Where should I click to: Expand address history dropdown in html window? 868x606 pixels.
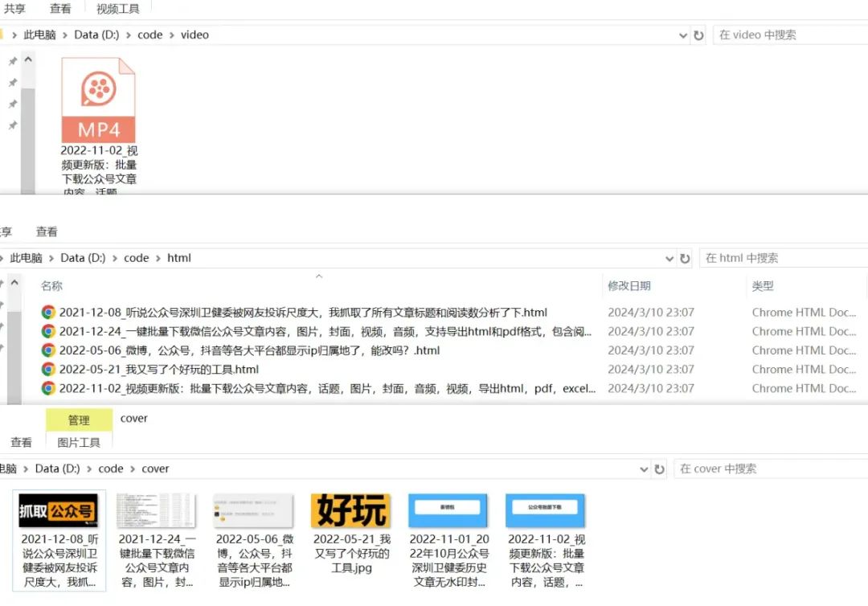[x=669, y=259]
